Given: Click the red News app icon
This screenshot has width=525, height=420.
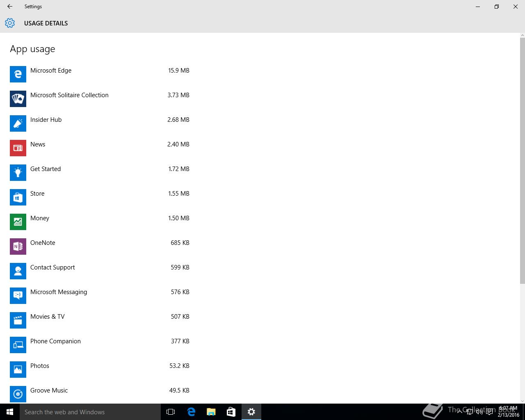Looking at the screenshot, I should [x=18, y=148].
